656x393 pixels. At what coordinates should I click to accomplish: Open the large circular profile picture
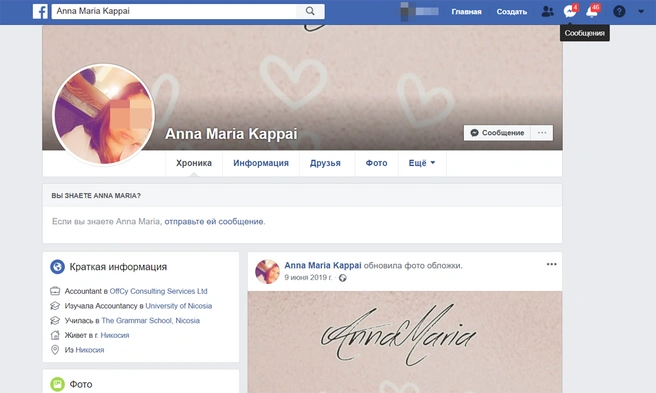click(103, 114)
